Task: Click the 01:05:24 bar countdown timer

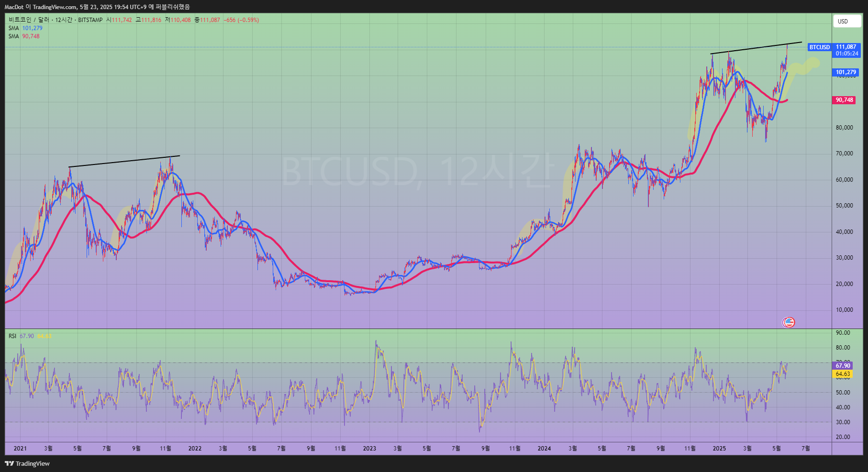Action: [x=847, y=54]
